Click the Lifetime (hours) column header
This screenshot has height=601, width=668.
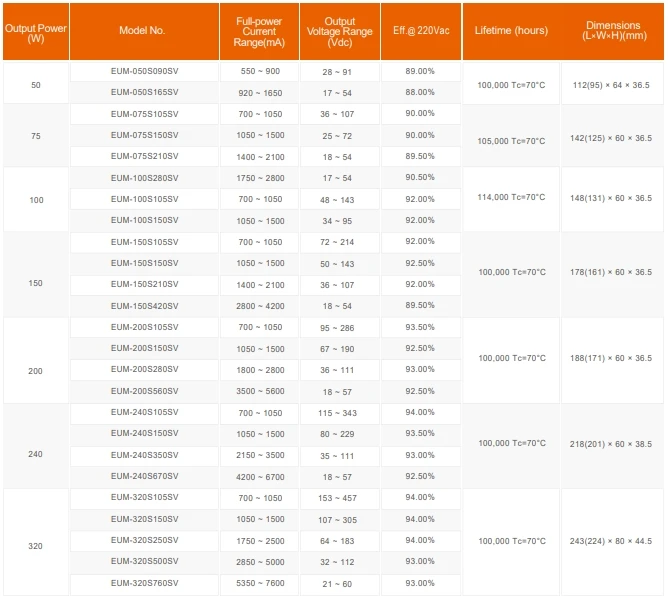(x=511, y=31)
